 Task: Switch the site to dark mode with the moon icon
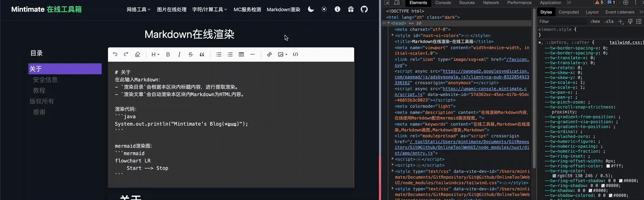[x=311, y=9]
